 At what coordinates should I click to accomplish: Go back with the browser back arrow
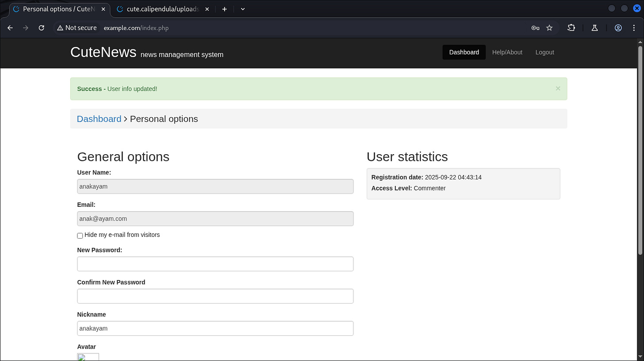[x=10, y=28]
